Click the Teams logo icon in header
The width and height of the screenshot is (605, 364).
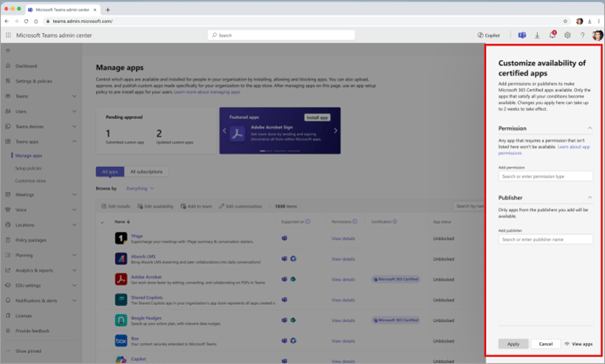point(522,35)
